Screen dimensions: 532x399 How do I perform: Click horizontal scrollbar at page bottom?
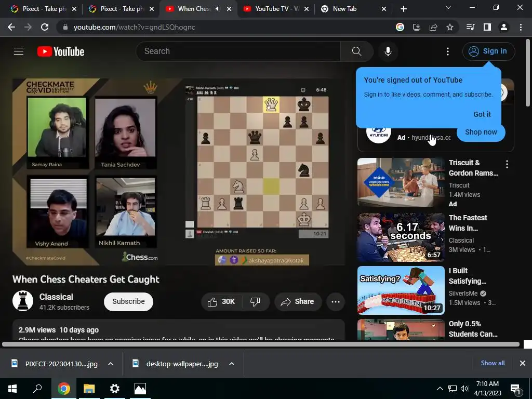click(x=261, y=344)
